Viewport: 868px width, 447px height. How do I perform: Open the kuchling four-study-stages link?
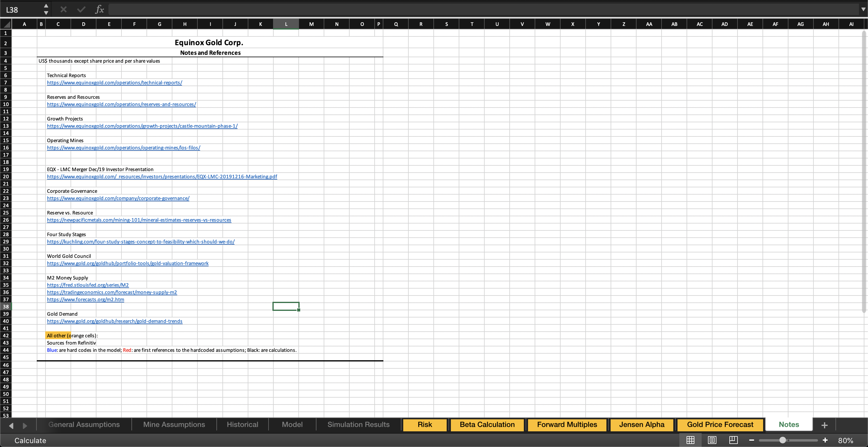pos(141,242)
